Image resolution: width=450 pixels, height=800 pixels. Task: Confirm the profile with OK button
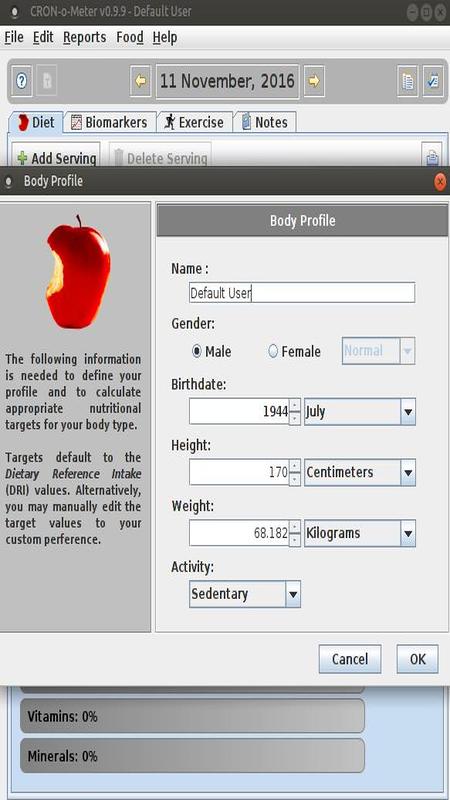pos(417,659)
